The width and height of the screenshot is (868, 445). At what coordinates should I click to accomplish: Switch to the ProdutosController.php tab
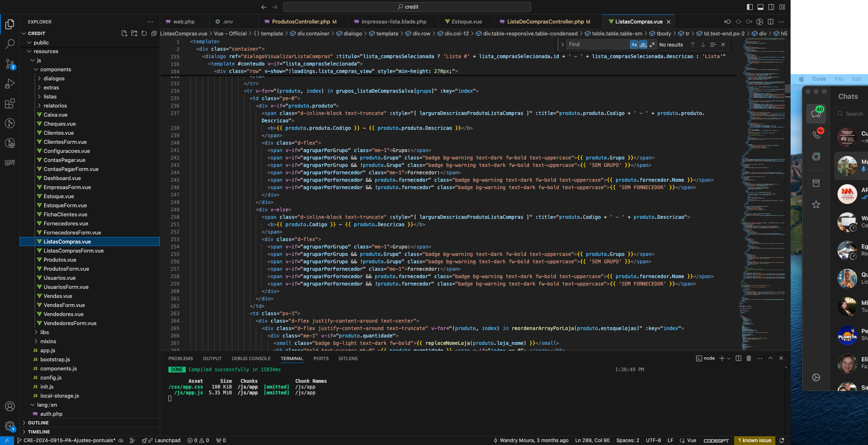(x=301, y=22)
